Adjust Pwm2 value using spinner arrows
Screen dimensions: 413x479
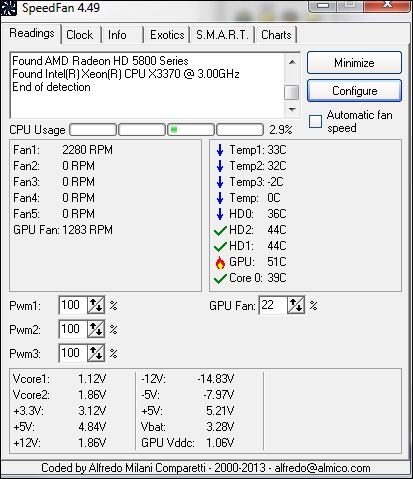[96, 329]
